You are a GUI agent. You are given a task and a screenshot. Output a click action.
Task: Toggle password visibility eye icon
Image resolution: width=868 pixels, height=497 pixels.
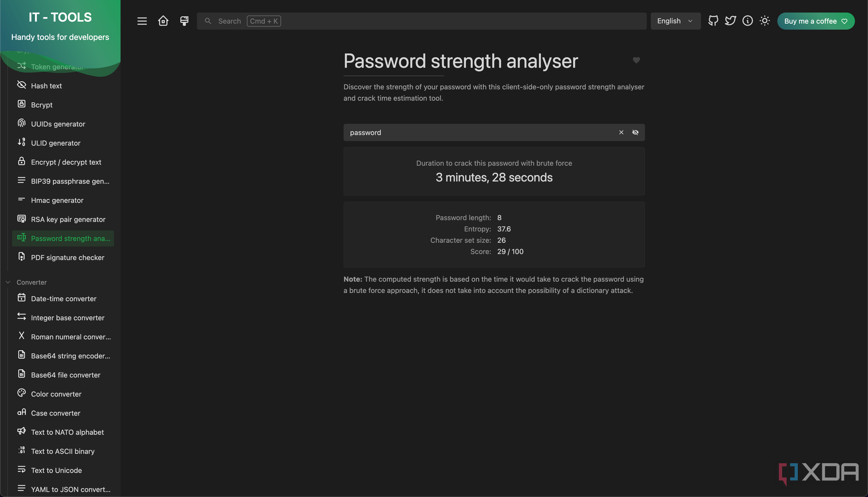(635, 133)
